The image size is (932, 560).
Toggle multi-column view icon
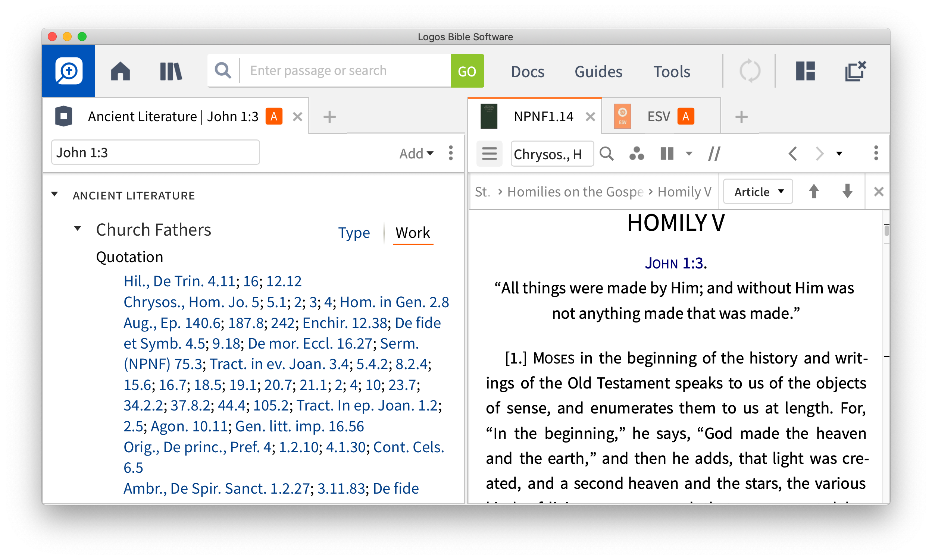[667, 154]
